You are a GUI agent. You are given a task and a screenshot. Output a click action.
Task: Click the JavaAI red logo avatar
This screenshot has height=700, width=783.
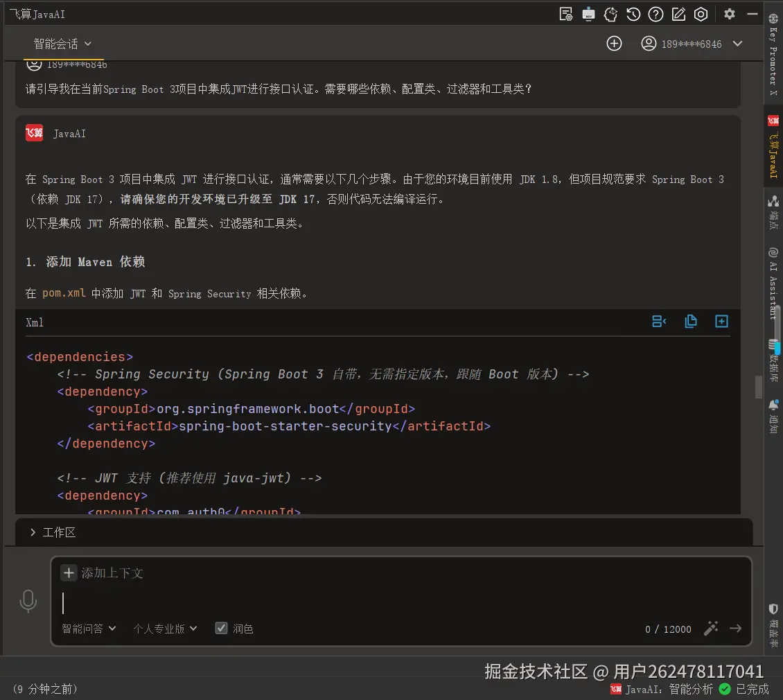(35, 133)
